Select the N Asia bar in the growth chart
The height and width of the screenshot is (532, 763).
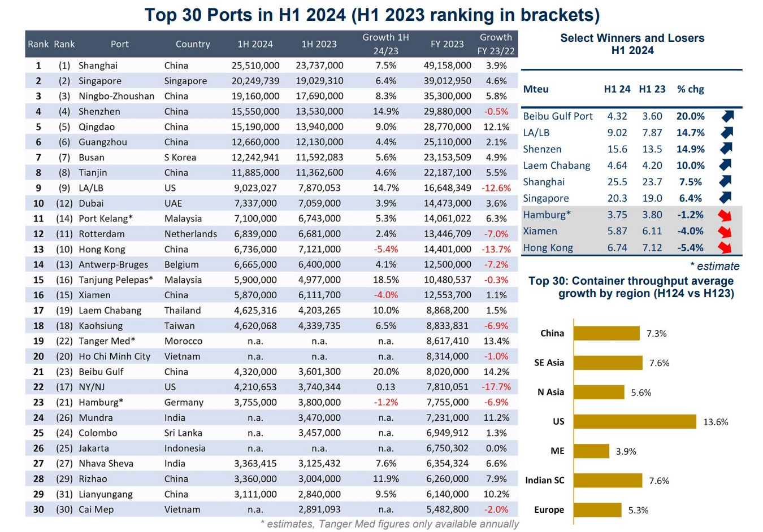point(599,392)
